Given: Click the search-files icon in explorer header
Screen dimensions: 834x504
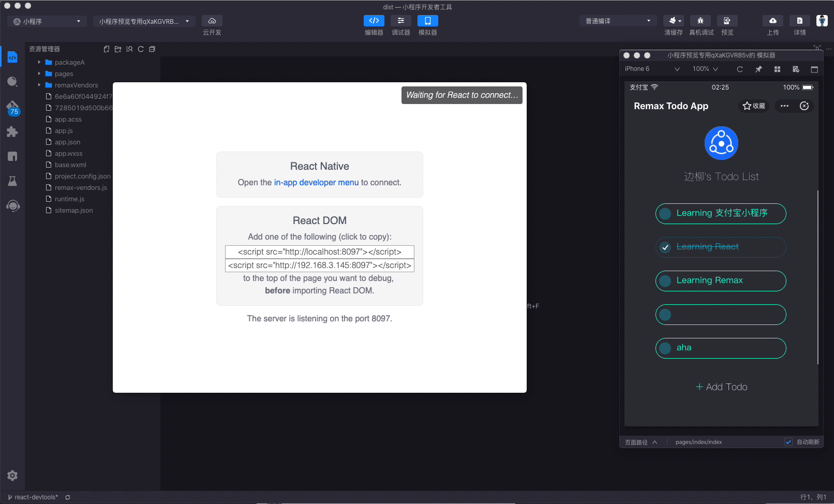Looking at the screenshot, I should click(x=129, y=49).
